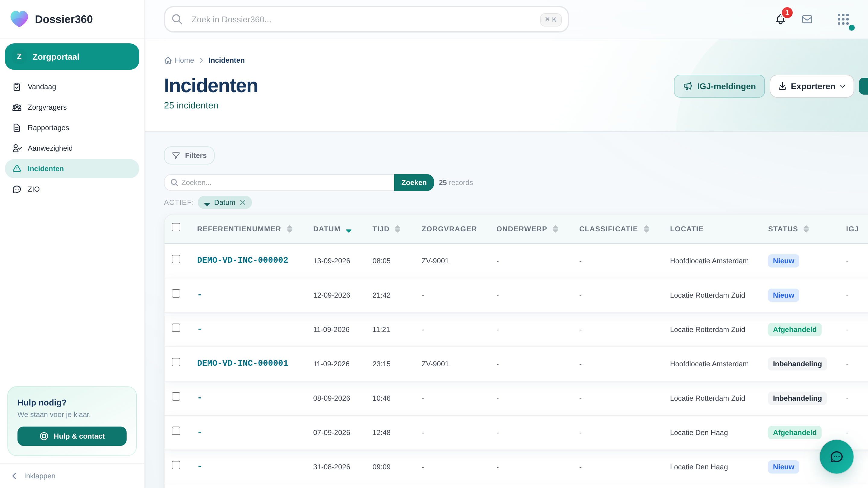868x488 pixels.
Task: Open incident DEMO-VD-INC-000001 link
Action: (x=242, y=363)
